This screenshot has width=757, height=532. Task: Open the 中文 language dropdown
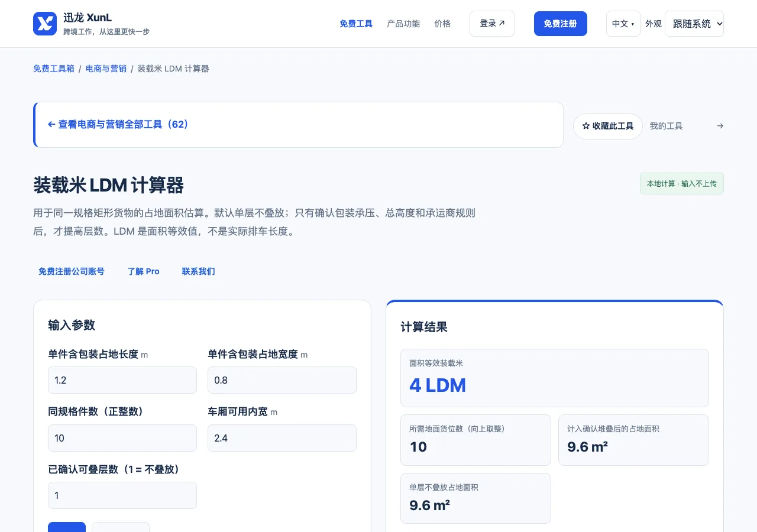[x=623, y=24]
